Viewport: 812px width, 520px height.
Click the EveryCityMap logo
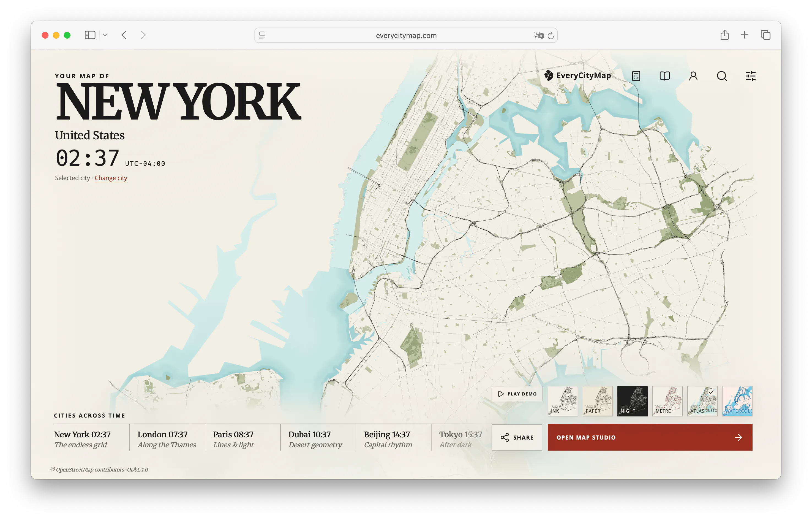pos(577,75)
